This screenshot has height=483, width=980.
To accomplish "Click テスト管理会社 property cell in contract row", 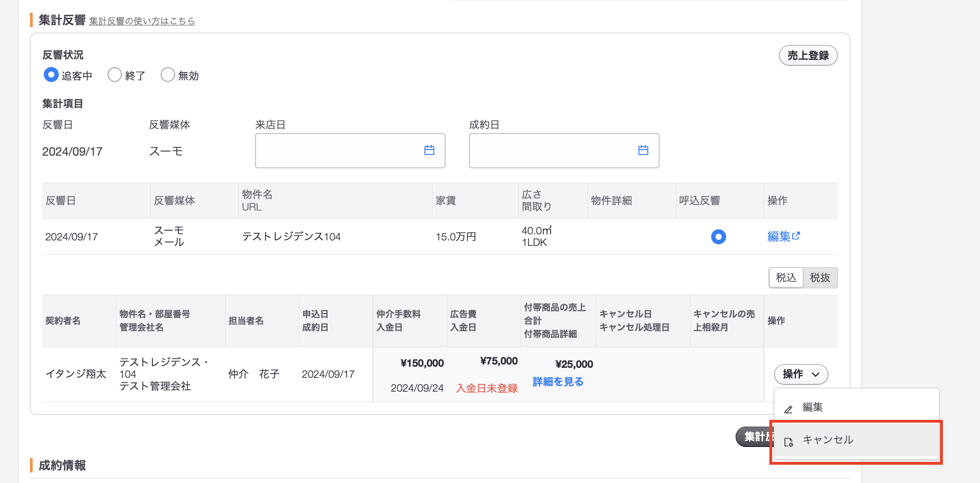I will [155, 387].
